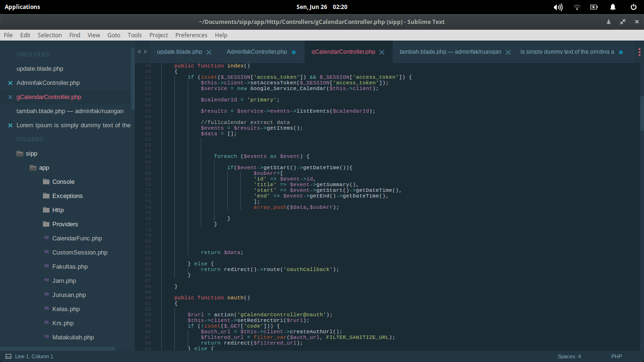The image size is (644, 362).
Task: Toggle the side bar panel switcher icon
Action: 8,356
